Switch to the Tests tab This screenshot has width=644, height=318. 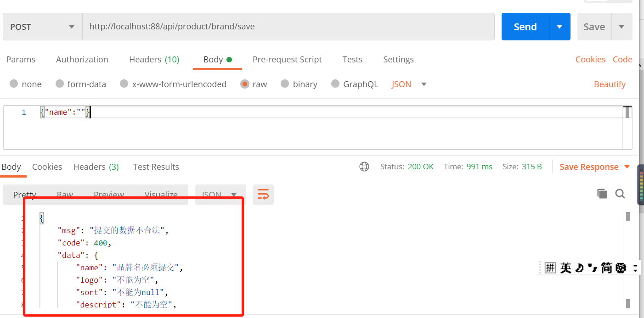coord(352,59)
